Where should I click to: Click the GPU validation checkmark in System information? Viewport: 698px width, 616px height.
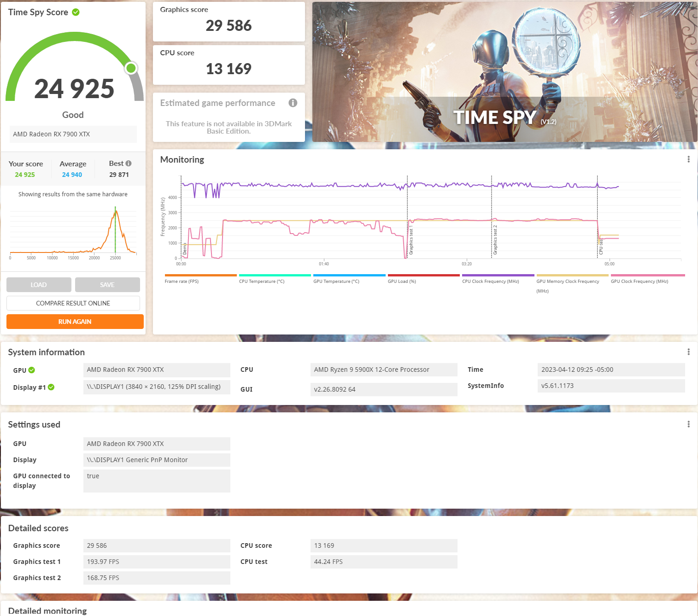(32, 370)
